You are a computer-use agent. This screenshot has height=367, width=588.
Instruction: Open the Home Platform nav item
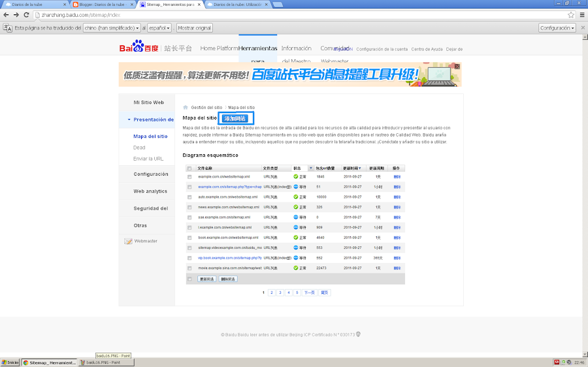click(219, 48)
